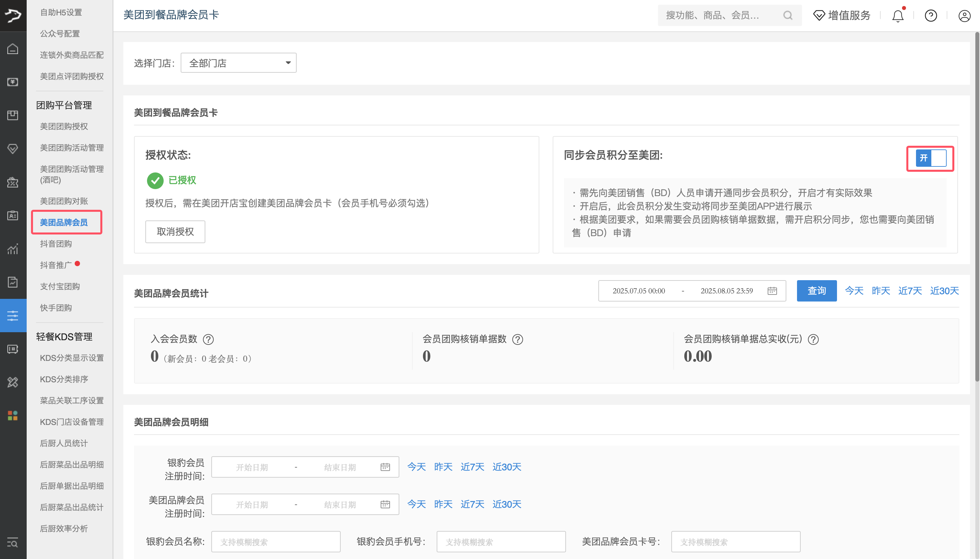This screenshot has width=980, height=559.
Task: Open the home icon in left rail
Action: pyautogui.click(x=13, y=49)
